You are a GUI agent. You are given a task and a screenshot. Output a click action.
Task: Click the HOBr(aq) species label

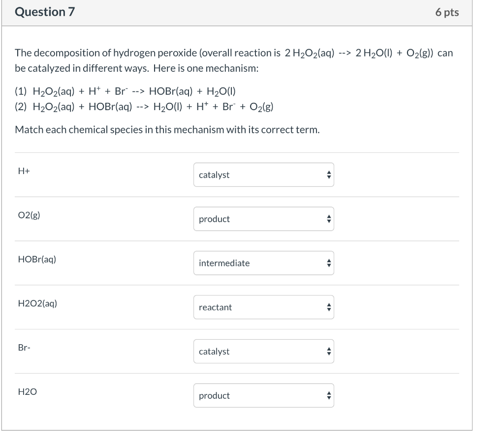point(36,258)
